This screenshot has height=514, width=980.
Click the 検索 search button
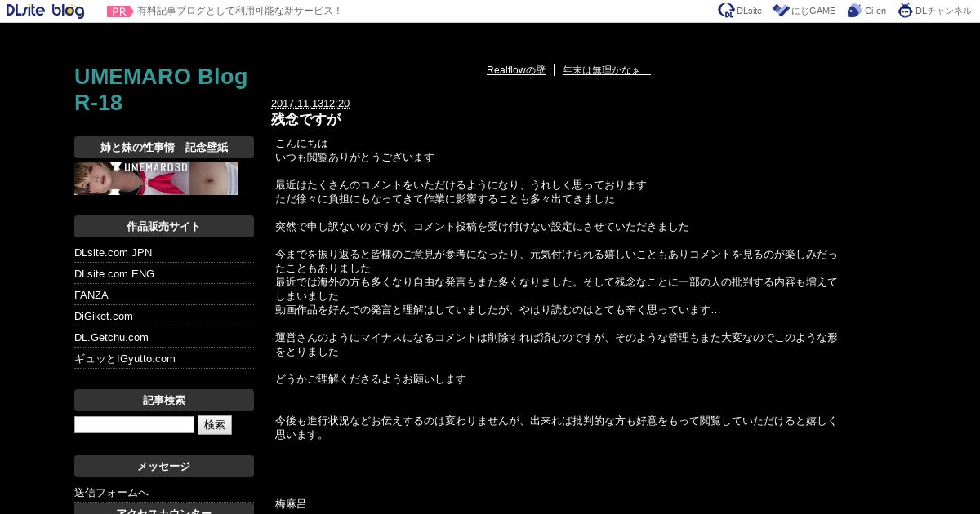215,425
